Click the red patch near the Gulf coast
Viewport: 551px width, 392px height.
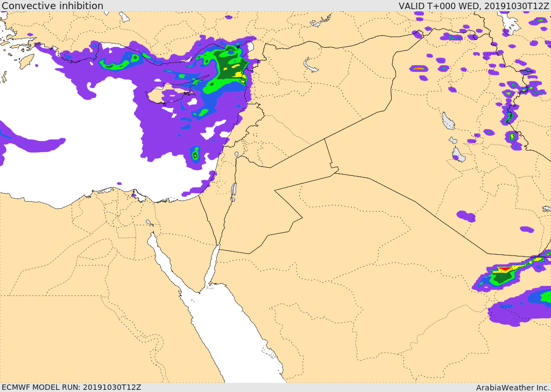click(504, 269)
